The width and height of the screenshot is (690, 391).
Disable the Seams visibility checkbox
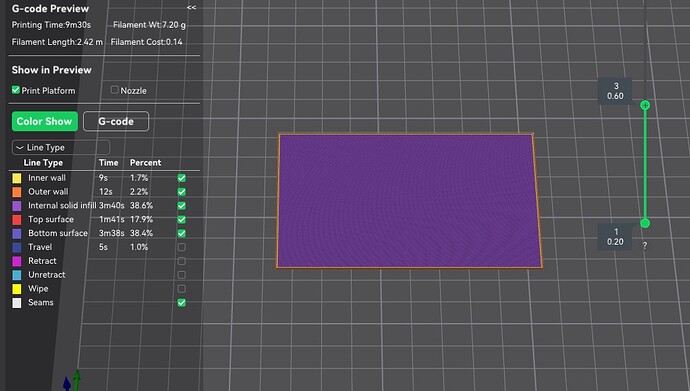(x=181, y=303)
